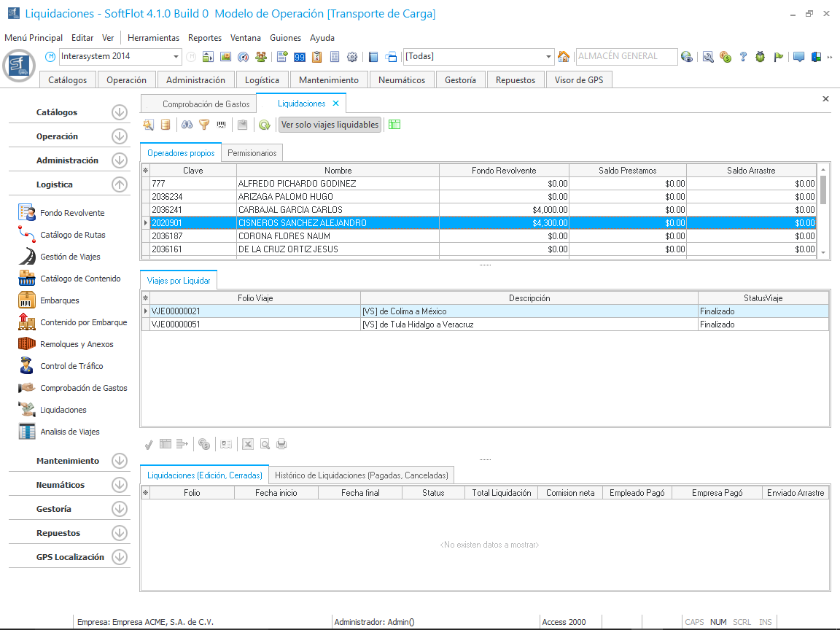Viewport: 840px width, 630px height.
Task: Click the gear settings icon in the main toolbar
Action: tap(352, 57)
